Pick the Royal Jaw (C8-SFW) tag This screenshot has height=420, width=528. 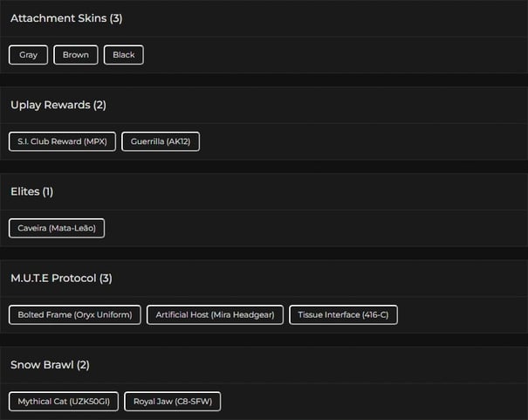(173, 402)
